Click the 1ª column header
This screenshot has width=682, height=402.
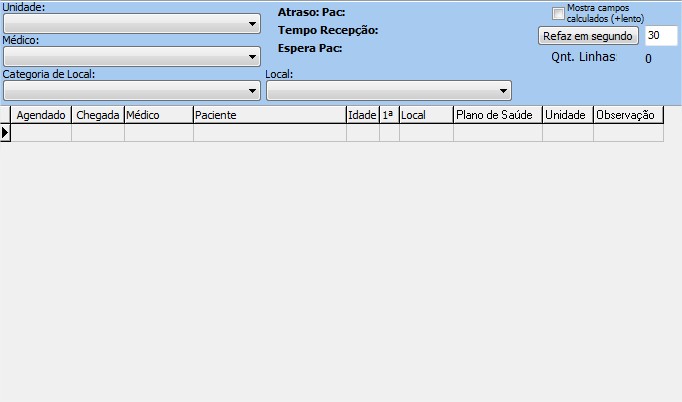tap(389, 115)
